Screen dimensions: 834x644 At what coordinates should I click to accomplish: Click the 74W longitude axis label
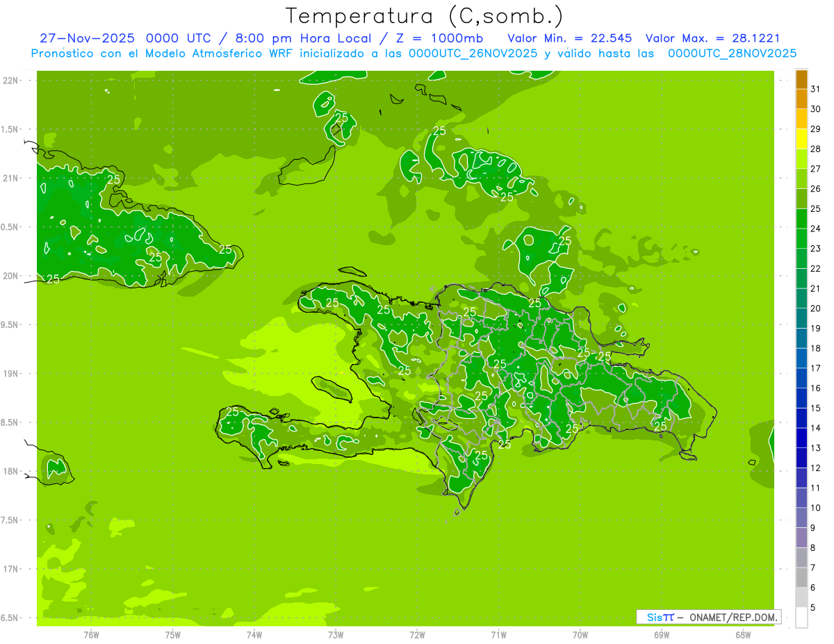click(x=254, y=634)
